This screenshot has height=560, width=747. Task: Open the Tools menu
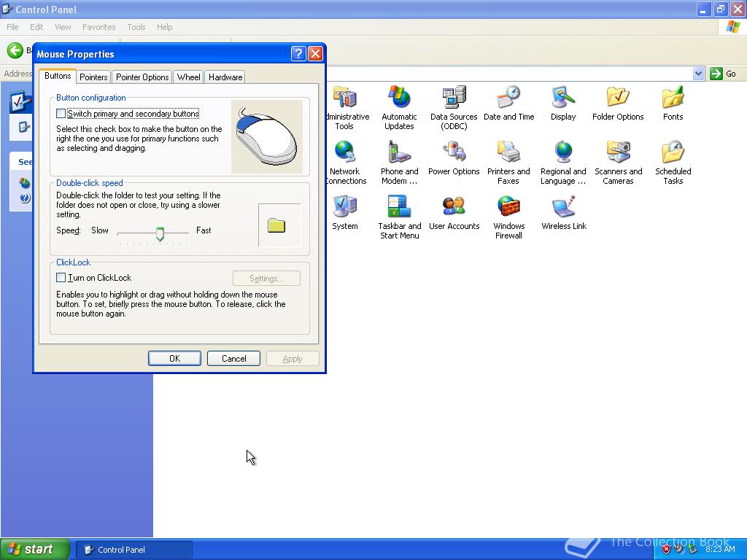136,27
